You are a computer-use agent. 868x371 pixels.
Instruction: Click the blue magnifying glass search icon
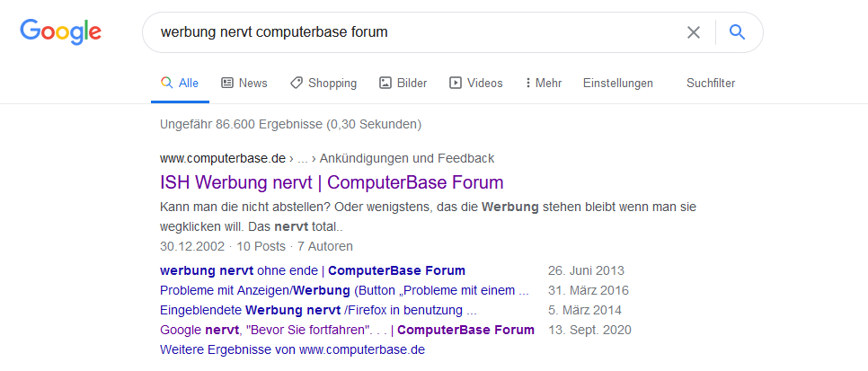tap(738, 32)
